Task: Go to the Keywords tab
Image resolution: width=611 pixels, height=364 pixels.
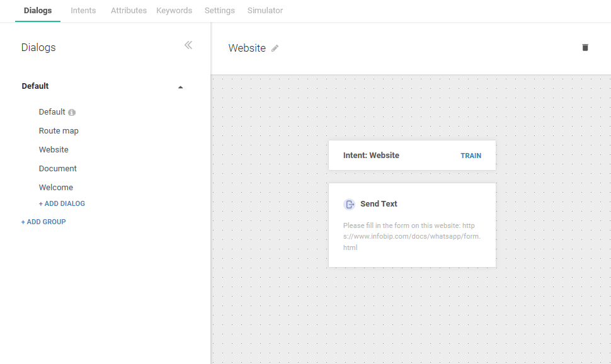Action: 174,11
